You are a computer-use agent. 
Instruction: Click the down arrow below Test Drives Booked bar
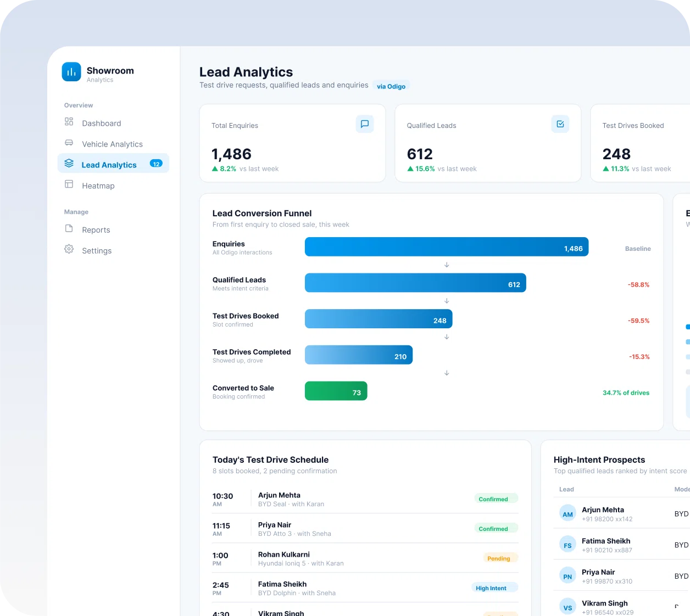pos(447,337)
